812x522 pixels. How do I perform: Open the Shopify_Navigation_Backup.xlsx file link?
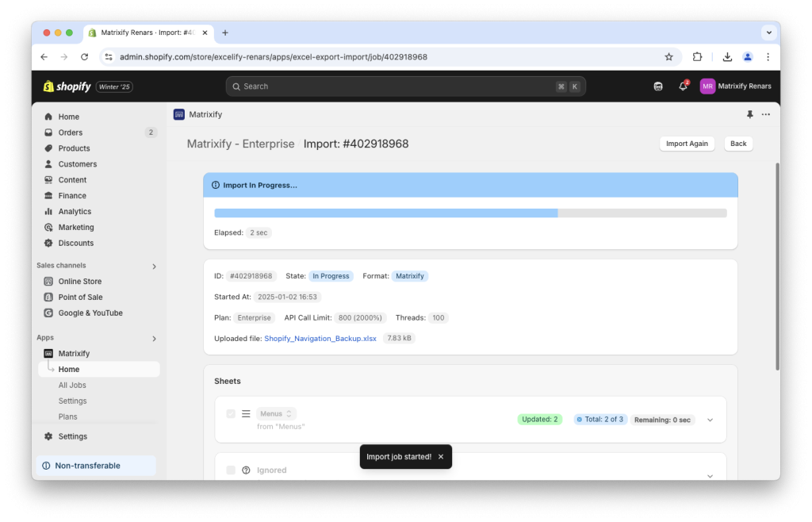(x=320, y=338)
